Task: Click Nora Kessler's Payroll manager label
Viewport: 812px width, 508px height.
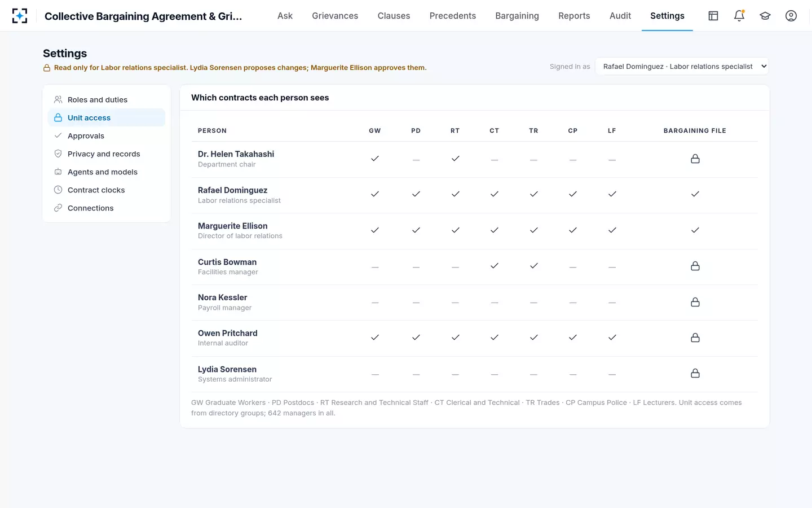Action: coord(224,308)
